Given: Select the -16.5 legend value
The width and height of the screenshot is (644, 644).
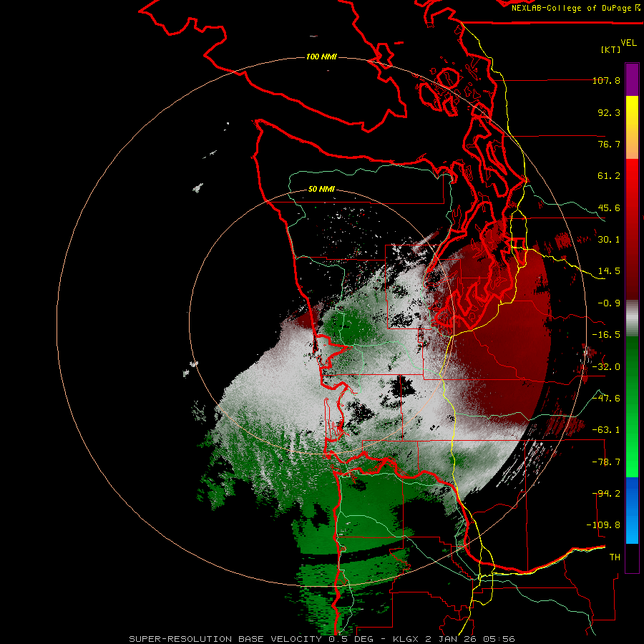Looking at the screenshot, I should (606, 335).
